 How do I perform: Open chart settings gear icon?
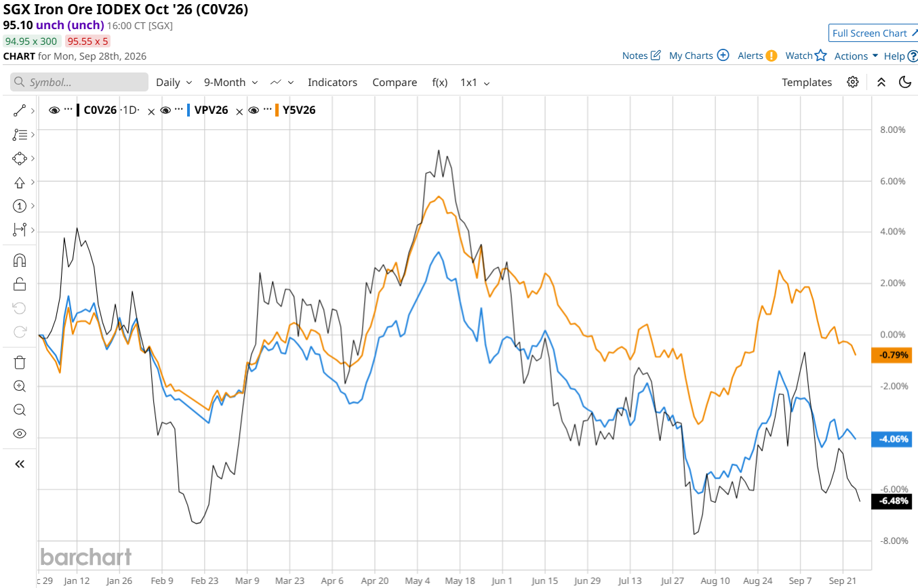(x=853, y=82)
